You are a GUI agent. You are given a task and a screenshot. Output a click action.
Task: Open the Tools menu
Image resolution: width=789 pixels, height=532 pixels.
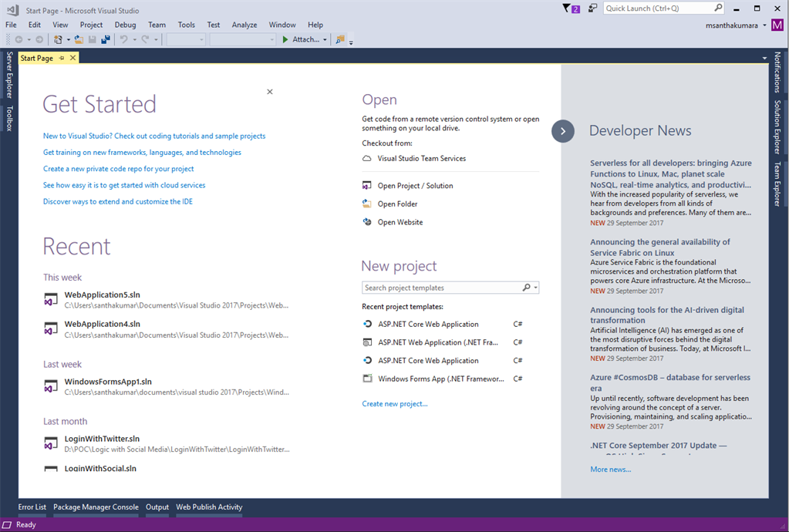click(x=186, y=25)
